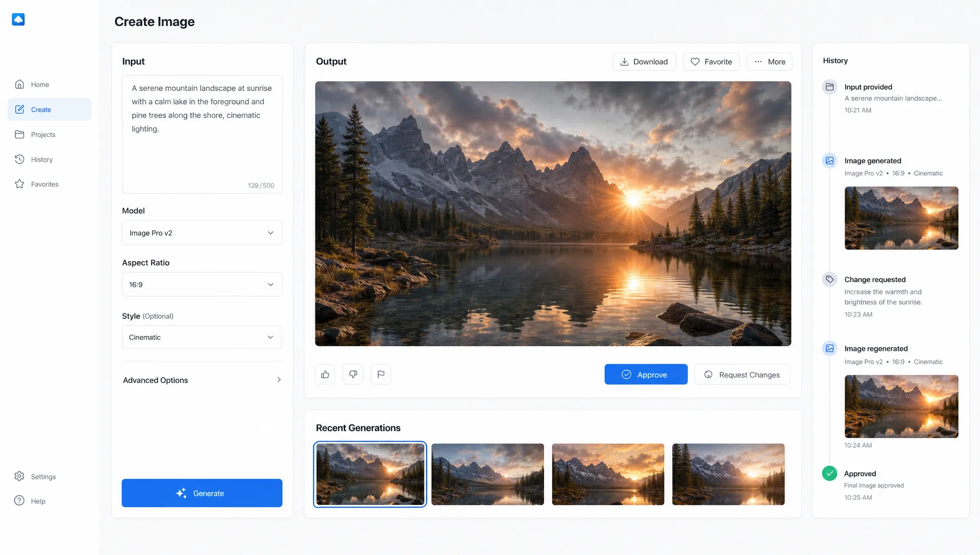Click the thumbs up icon
980x555 pixels.
[x=325, y=374]
